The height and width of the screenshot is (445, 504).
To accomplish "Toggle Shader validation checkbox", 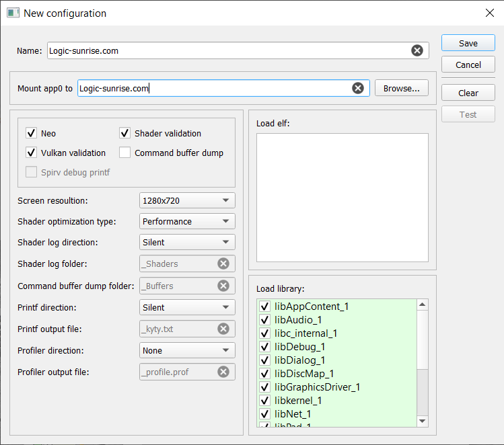I will coord(124,133).
